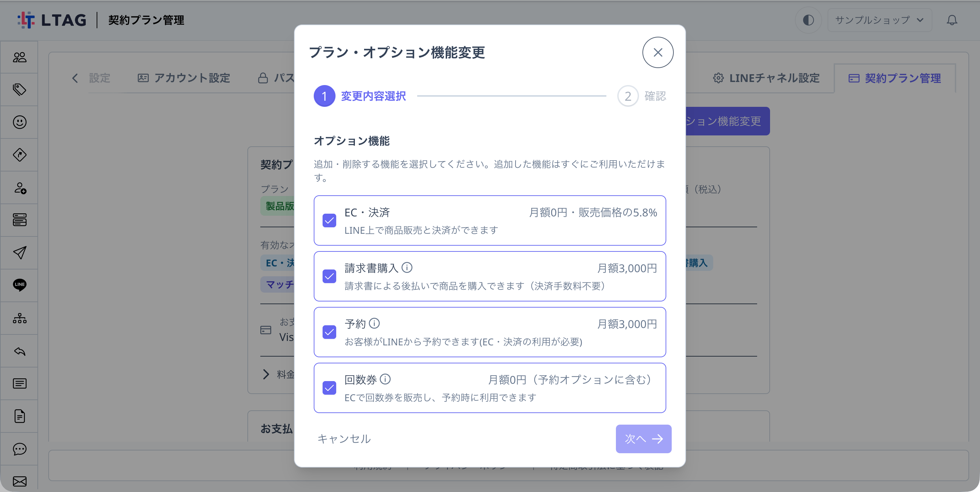
Task: Uncheck the 請求書購入 option checkbox
Action: [x=329, y=276]
